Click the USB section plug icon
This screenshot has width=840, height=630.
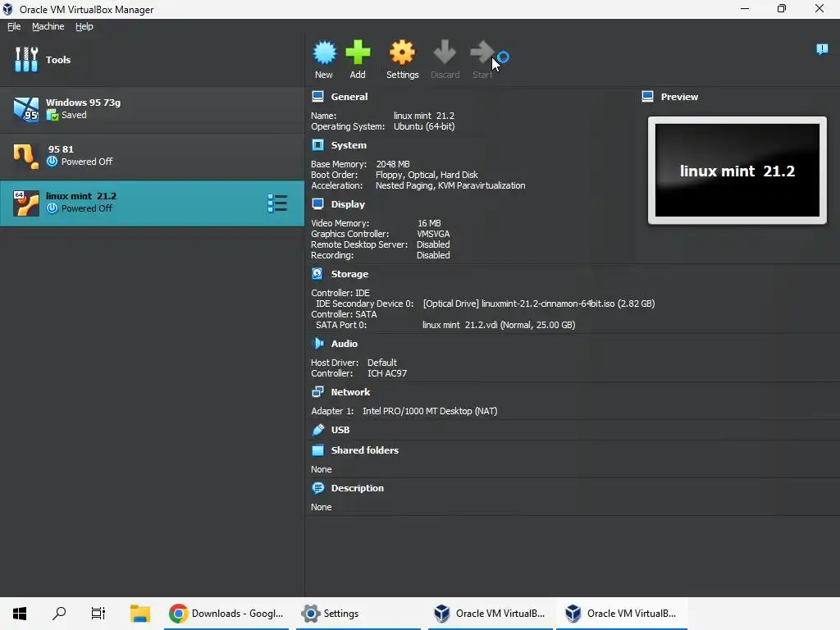pos(317,430)
